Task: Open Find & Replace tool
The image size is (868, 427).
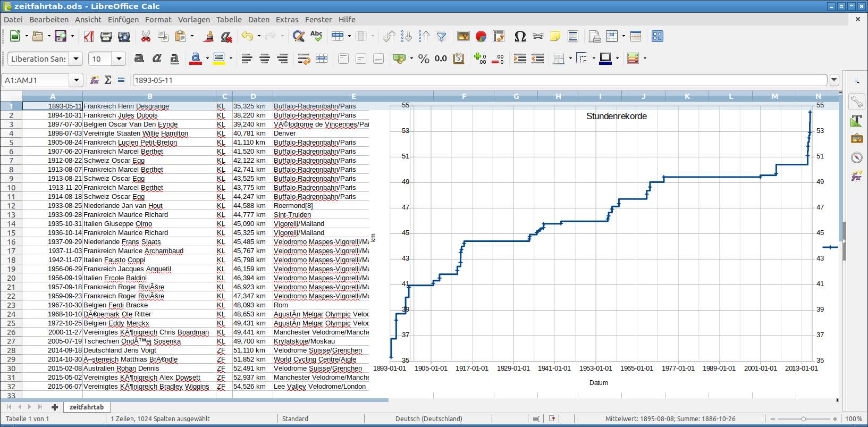Action: 299,36
